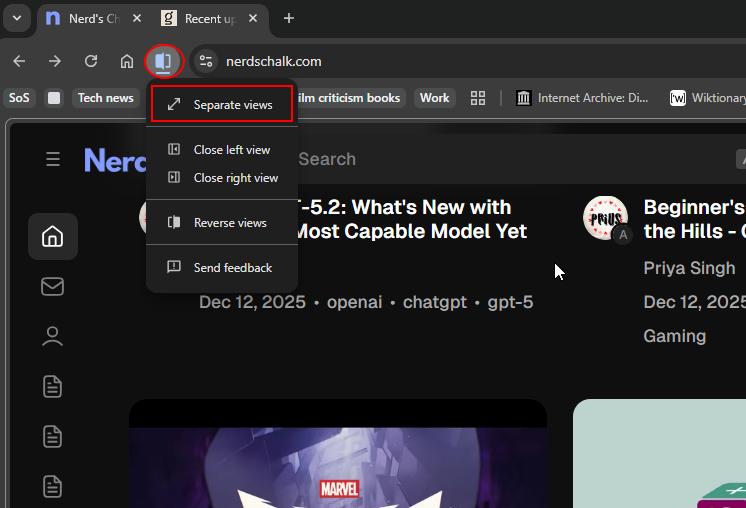746x508 pixels.
Task: Close the Recent updates tab
Action: [x=253, y=19]
